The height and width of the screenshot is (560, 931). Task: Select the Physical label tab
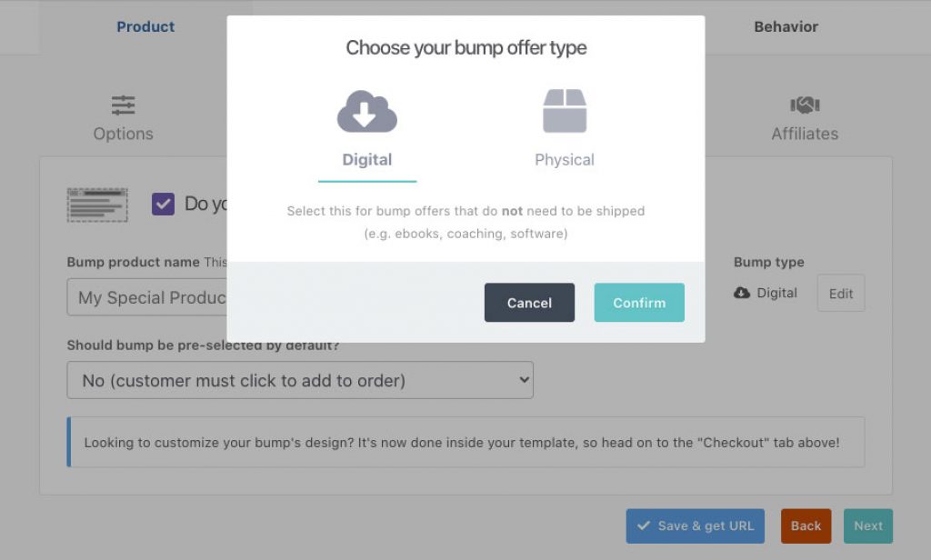point(565,160)
